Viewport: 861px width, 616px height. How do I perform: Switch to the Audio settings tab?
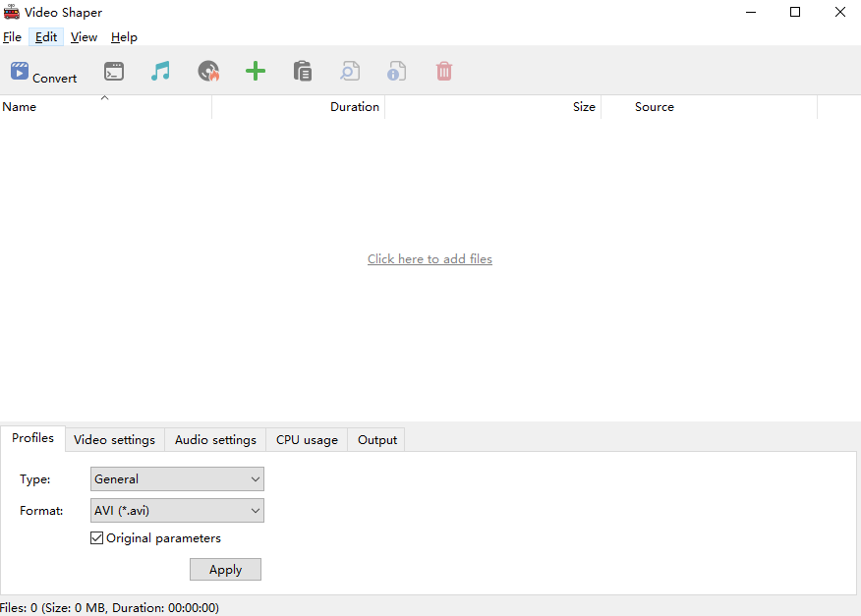pos(215,440)
